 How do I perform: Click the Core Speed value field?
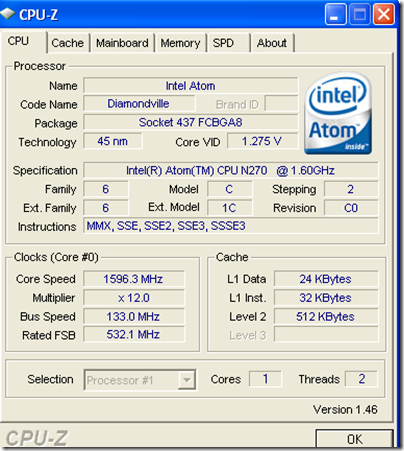tap(133, 279)
